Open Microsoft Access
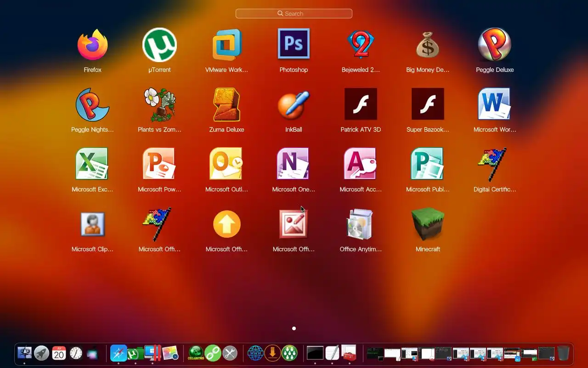Image resolution: width=588 pixels, height=368 pixels. coord(361,164)
